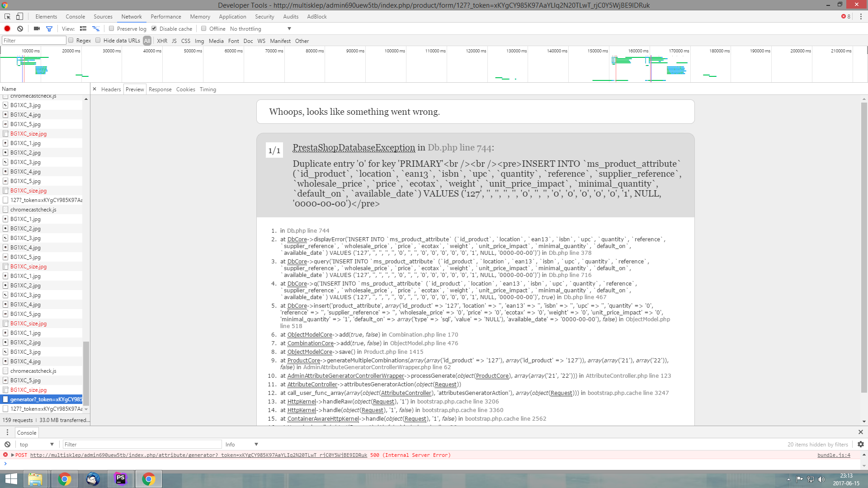
Task: Stop recording network log
Action: tap(7, 29)
